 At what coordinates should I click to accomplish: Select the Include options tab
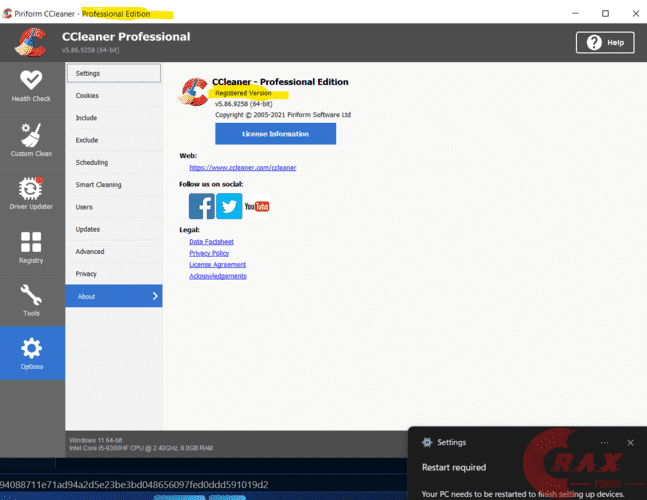pos(114,118)
